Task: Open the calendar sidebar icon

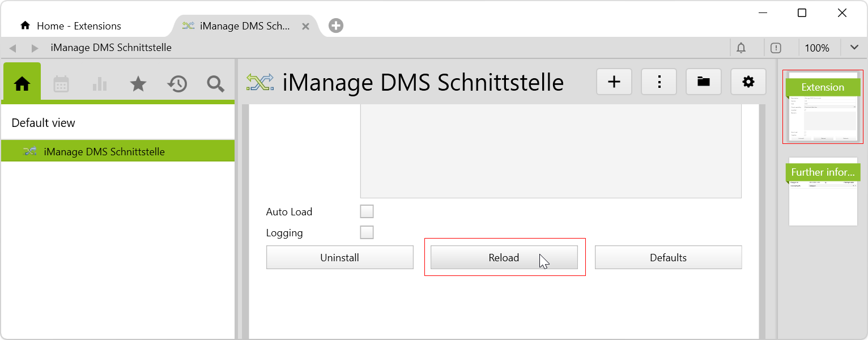Action: pyautogui.click(x=61, y=84)
